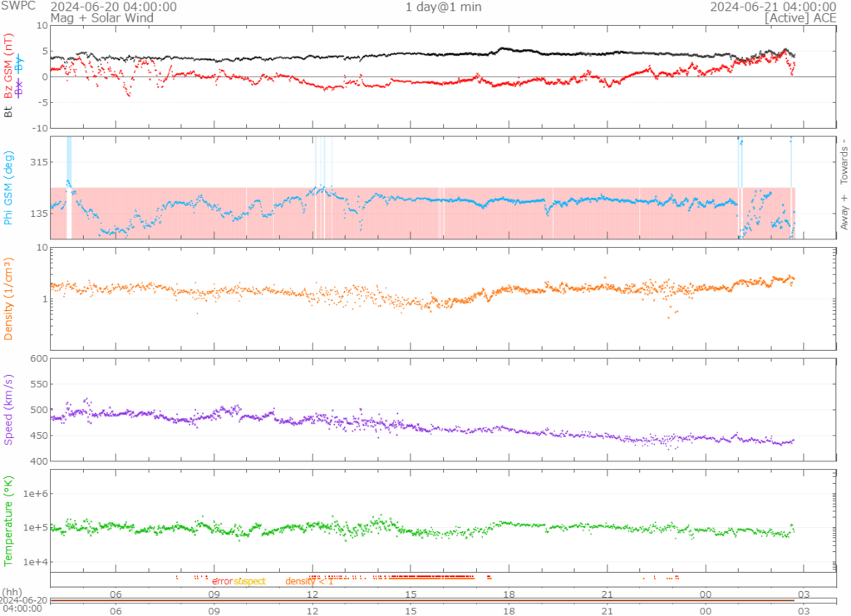Image resolution: width=851 pixels, height=616 pixels.
Task: Click the start date 2024-06-20 04:00:00 at top
Action: [x=113, y=7]
